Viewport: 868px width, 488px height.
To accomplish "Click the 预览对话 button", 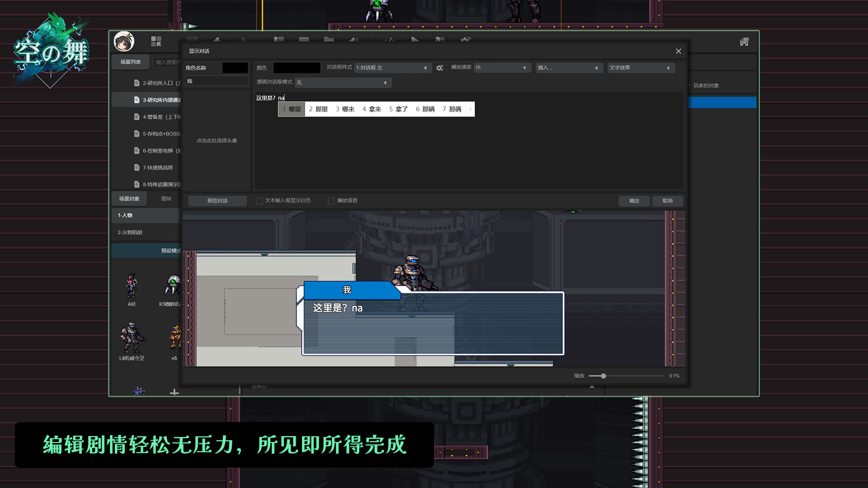I will 217,201.
